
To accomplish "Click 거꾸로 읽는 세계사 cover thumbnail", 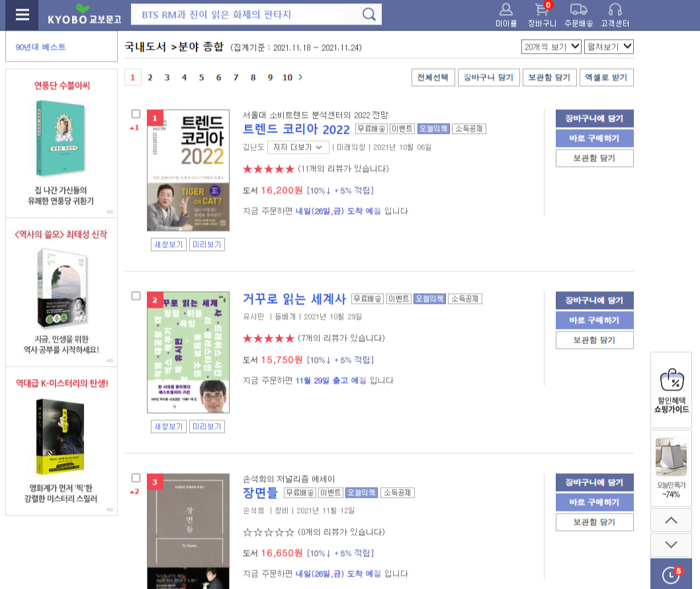I will 188,352.
